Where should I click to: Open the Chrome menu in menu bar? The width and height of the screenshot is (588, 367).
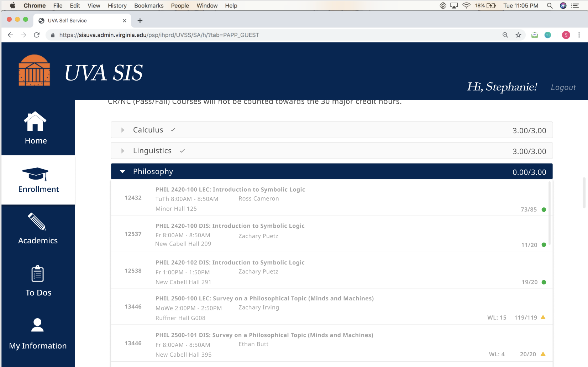[35, 6]
